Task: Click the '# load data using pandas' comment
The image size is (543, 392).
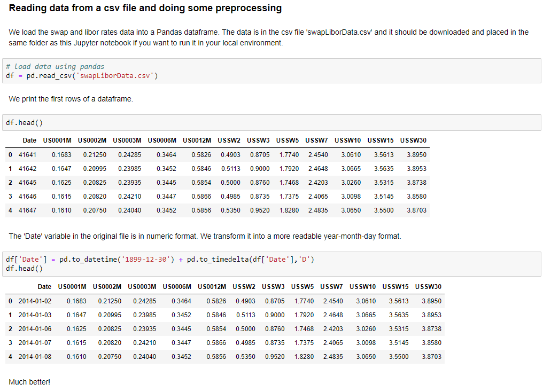Action: [x=55, y=66]
